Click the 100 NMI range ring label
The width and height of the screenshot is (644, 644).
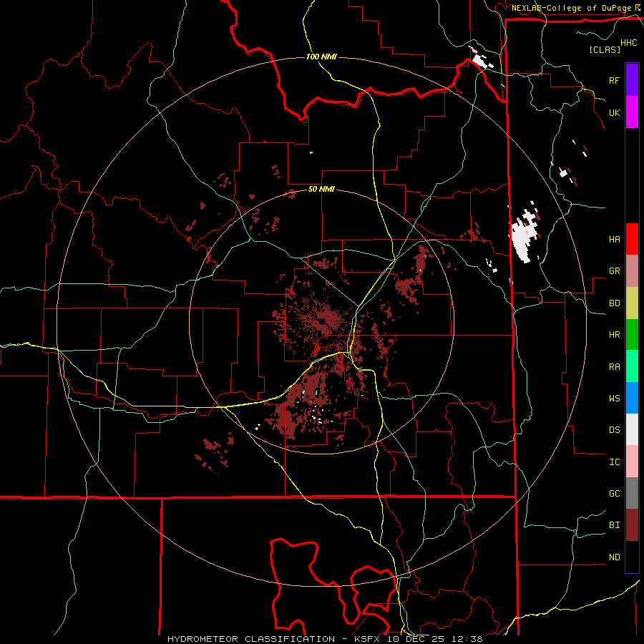[321, 57]
